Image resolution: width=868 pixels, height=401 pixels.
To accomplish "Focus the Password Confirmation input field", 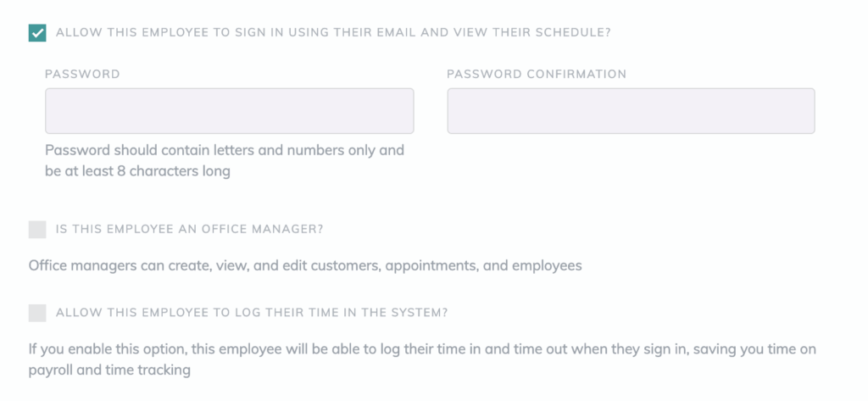I will pyautogui.click(x=631, y=111).
